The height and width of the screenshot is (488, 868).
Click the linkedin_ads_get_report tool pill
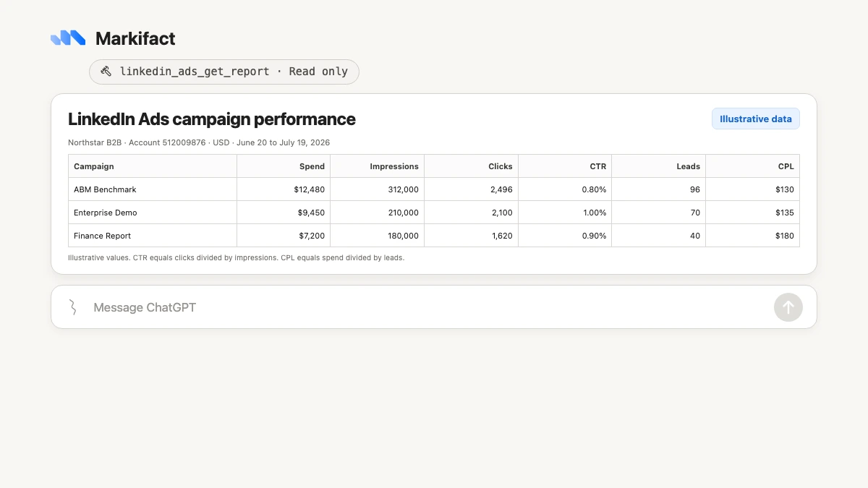pyautogui.click(x=224, y=72)
